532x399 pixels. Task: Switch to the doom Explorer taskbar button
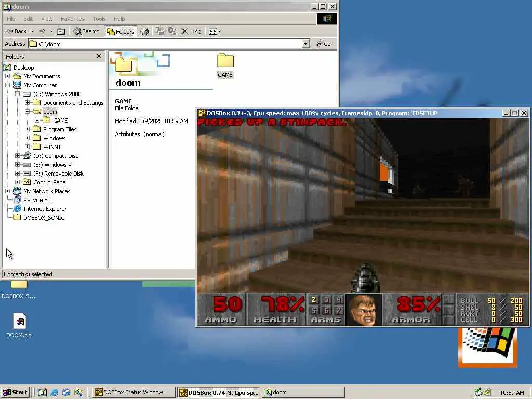tap(303, 392)
